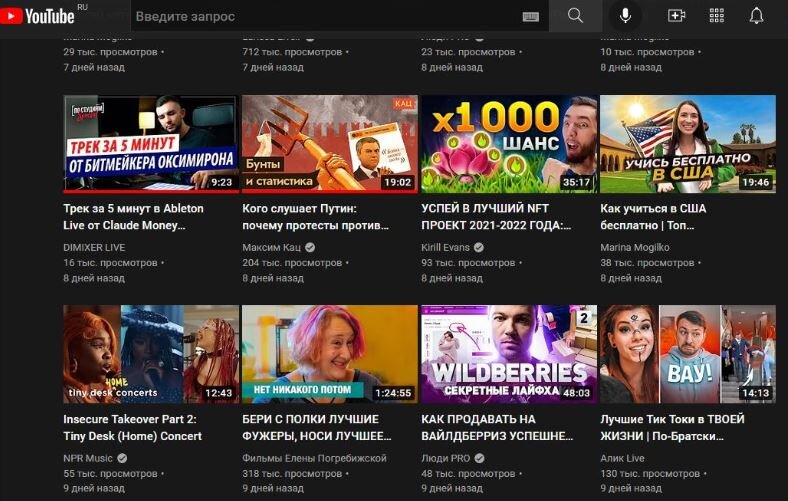This screenshot has width=788, height=501.
Task: Open title 'Трек за 5 минут в Ableton Live'
Action: coord(133,217)
